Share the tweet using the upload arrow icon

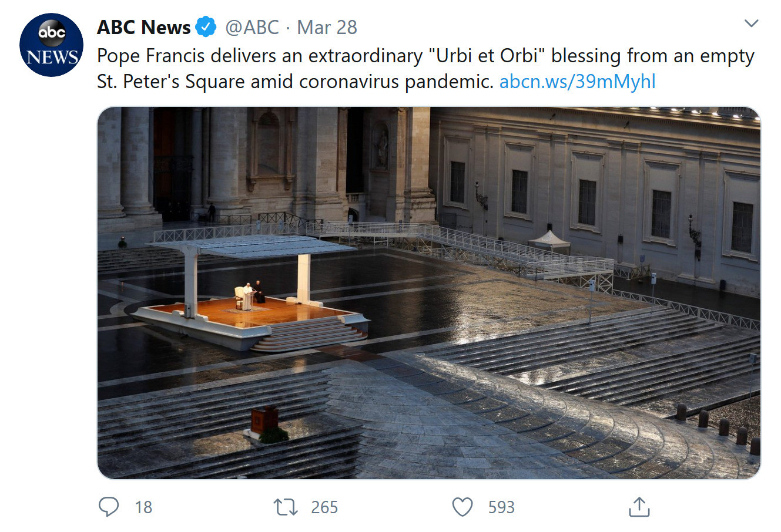point(639,507)
